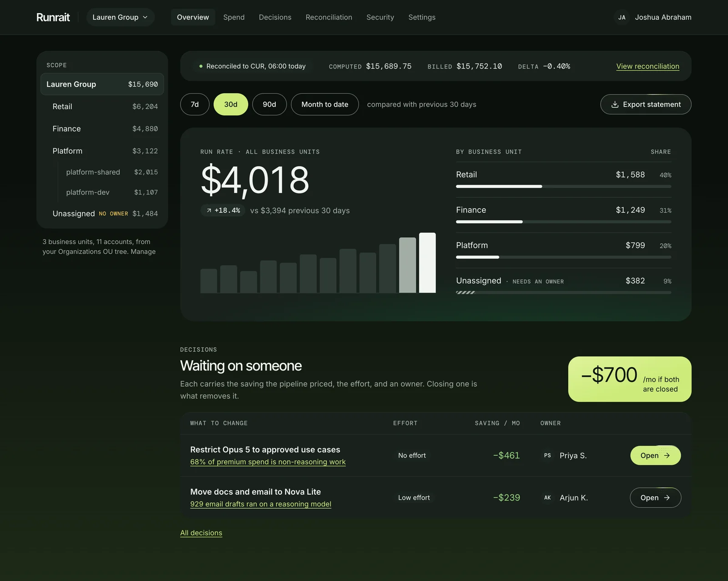Open 68% of premium spend link

tap(268, 462)
